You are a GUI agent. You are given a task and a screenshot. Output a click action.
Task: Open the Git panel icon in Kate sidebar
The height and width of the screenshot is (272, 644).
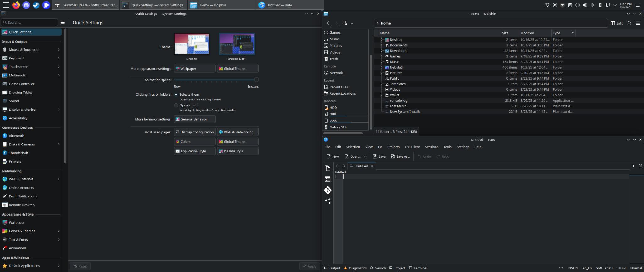pos(328,190)
